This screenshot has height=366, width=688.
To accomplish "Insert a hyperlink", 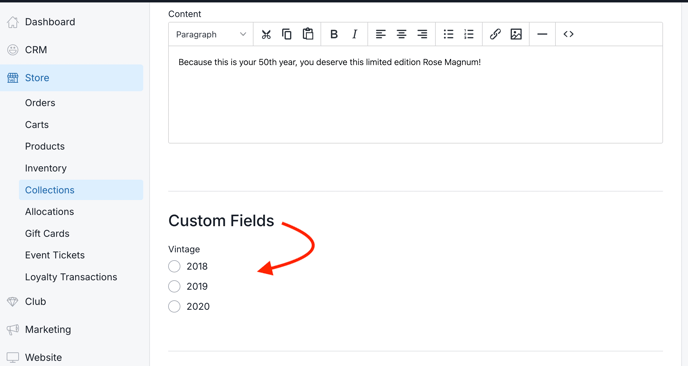I will pos(495,34).
